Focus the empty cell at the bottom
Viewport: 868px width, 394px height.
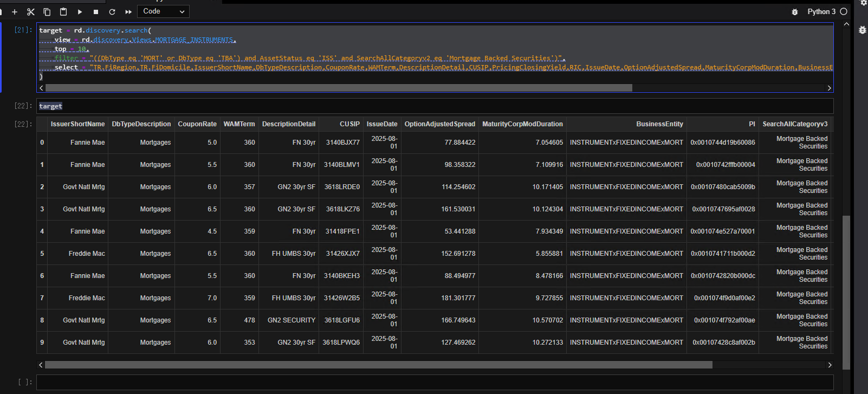tap(435, 382)
